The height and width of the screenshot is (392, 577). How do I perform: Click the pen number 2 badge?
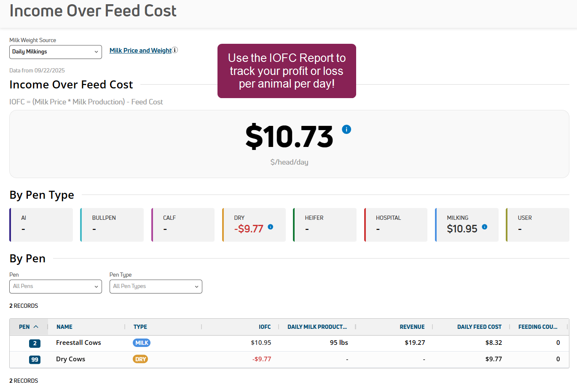point(35,343)
